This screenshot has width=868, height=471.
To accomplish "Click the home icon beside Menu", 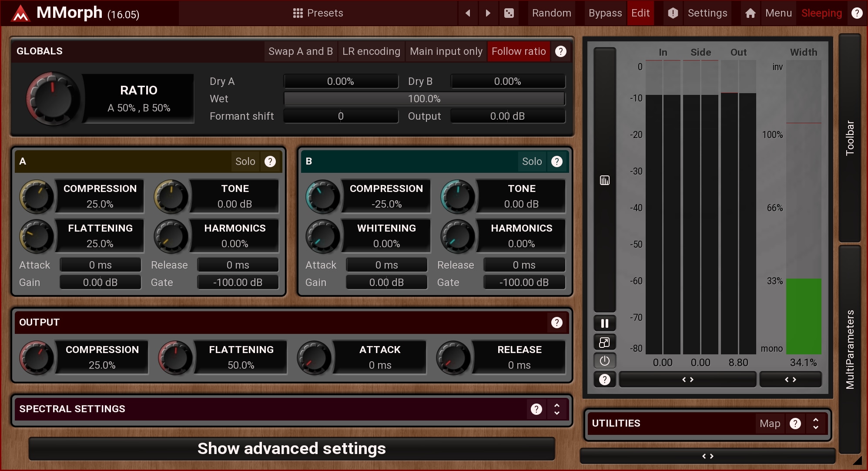I will click(750, 13).
